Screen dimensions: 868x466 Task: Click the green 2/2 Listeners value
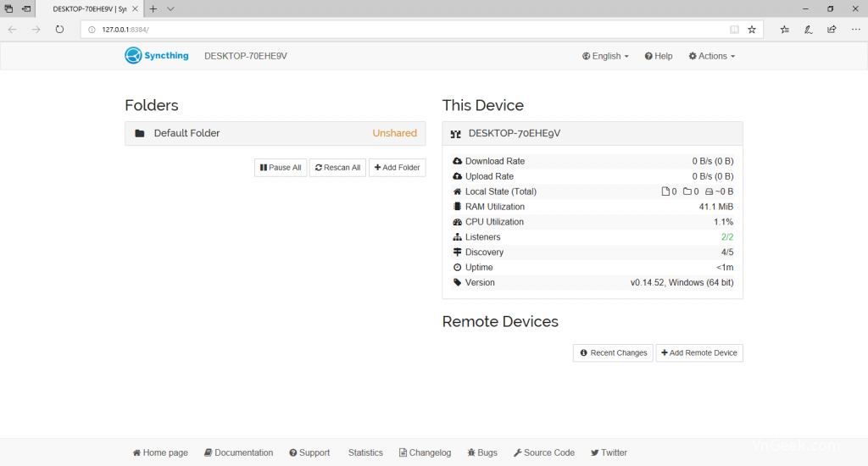(x=726, y=237)
